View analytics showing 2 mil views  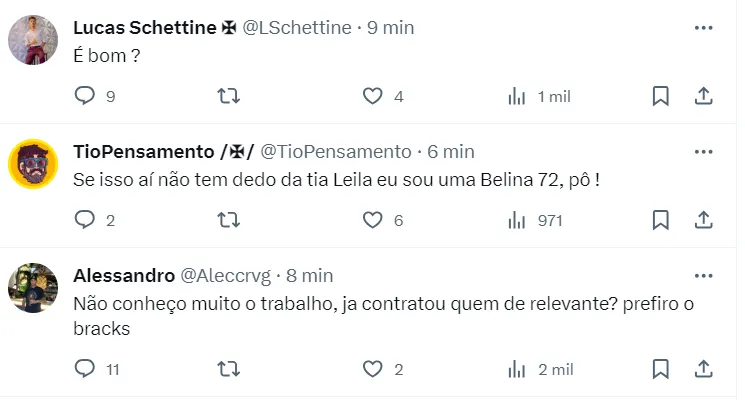[517, 369]
